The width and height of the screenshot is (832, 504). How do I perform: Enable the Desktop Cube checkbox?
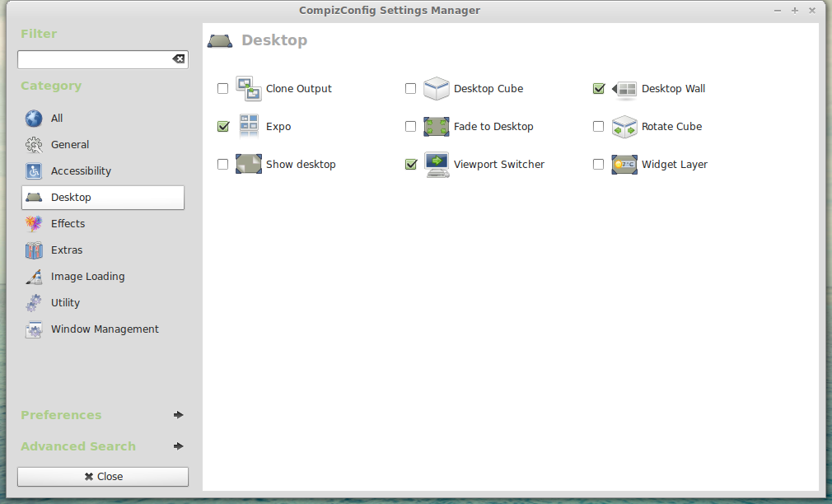click(410, 88)
